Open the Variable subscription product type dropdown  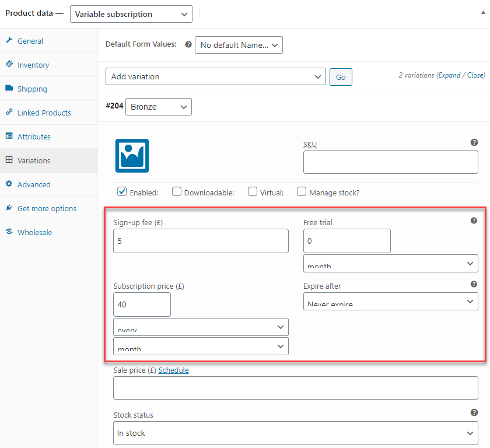pyautogui.click(x=131, y=14)
